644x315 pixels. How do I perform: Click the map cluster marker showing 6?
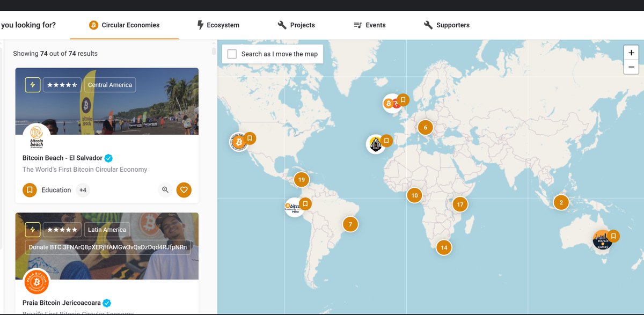[425, 128]
